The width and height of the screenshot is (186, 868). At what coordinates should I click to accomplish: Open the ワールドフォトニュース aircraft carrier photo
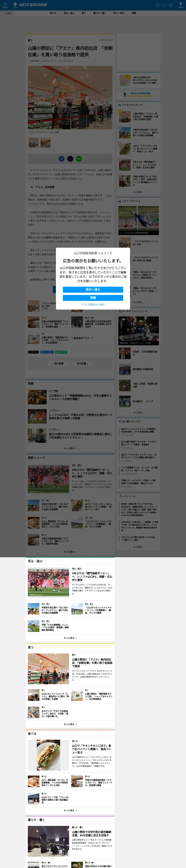coord(139,331)
